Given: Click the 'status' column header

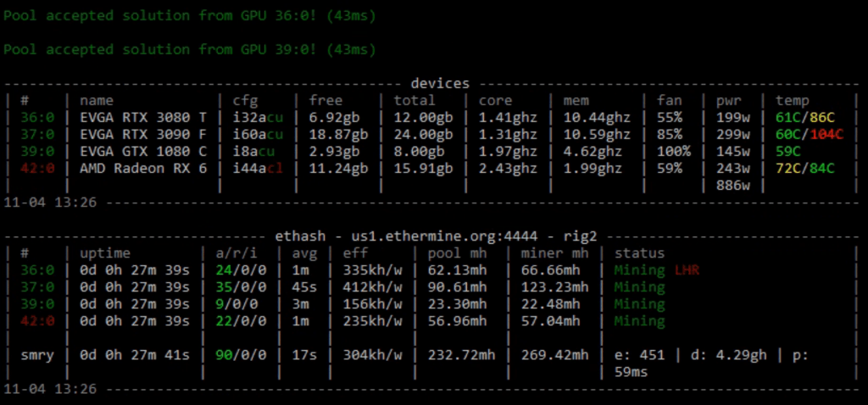Looking at the screenshot, I should pos(639,253).
